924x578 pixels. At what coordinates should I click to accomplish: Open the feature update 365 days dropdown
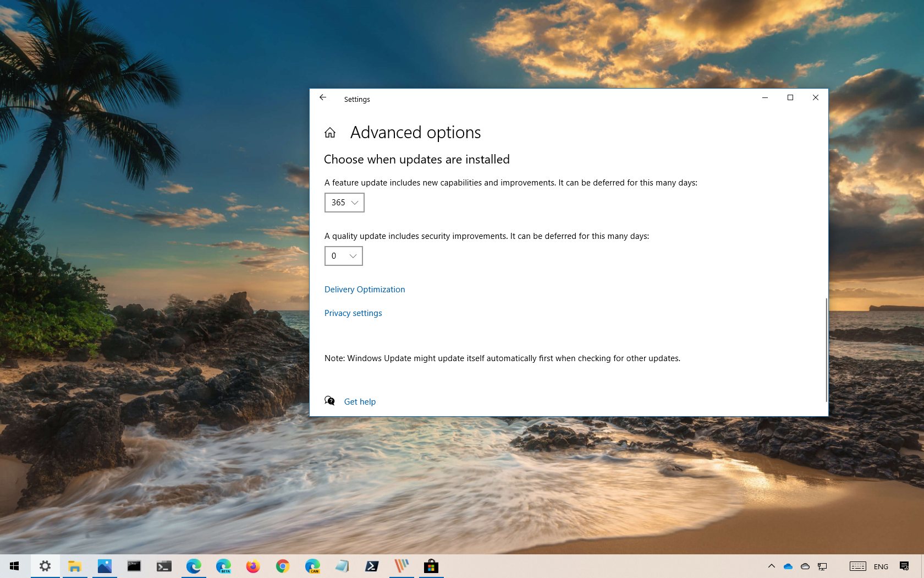[344, 203]
